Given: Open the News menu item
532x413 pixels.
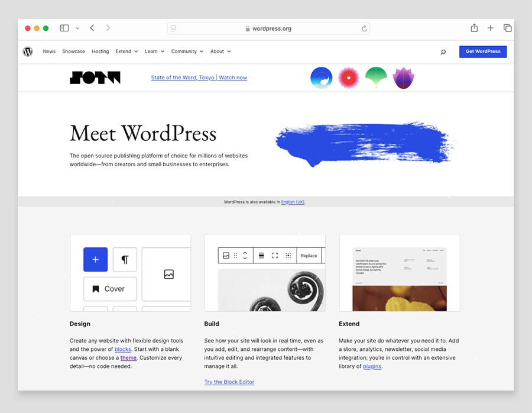Looking at the screenshot, I should click(x=49, y=51).
